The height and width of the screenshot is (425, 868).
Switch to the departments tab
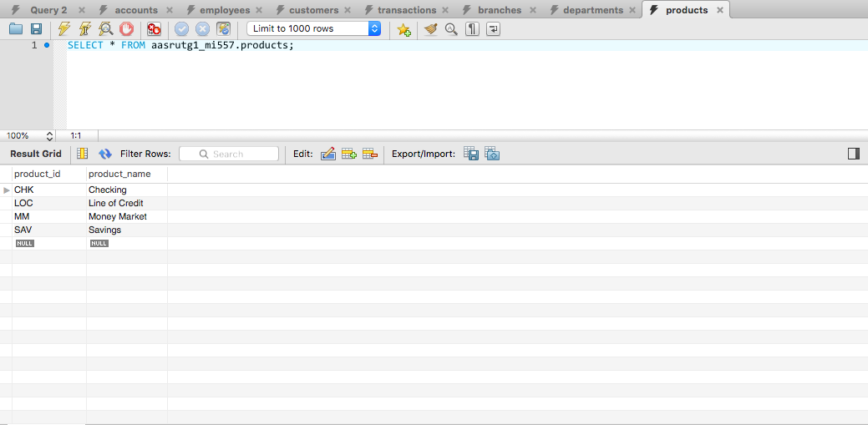tap(593, 10)
